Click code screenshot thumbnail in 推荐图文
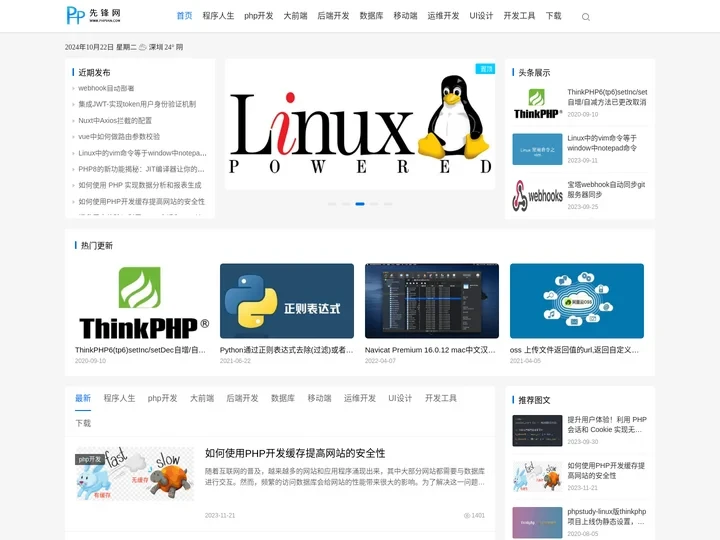 537,431
